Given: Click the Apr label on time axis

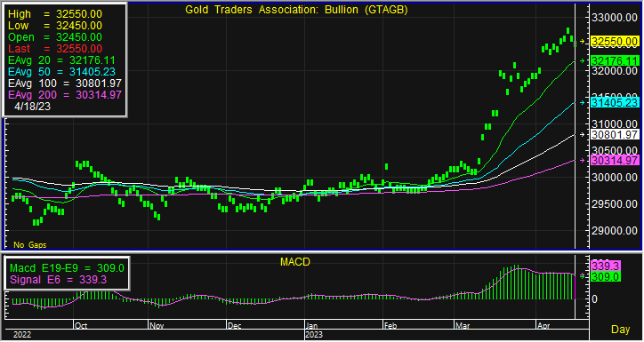Looking at the screenshot, I should click(x=543, y=326).
